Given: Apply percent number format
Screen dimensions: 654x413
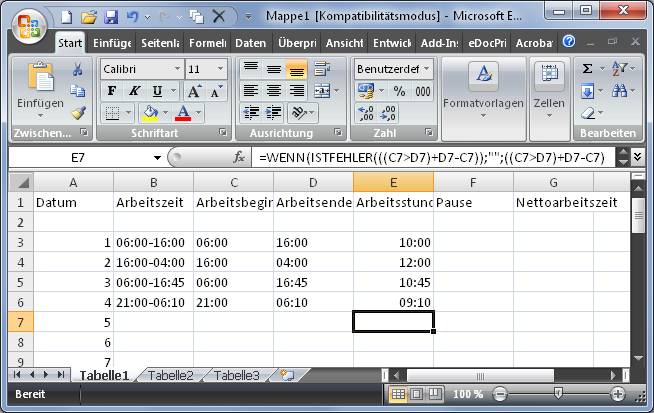Looking at the screenshot, I should (399, 91).
